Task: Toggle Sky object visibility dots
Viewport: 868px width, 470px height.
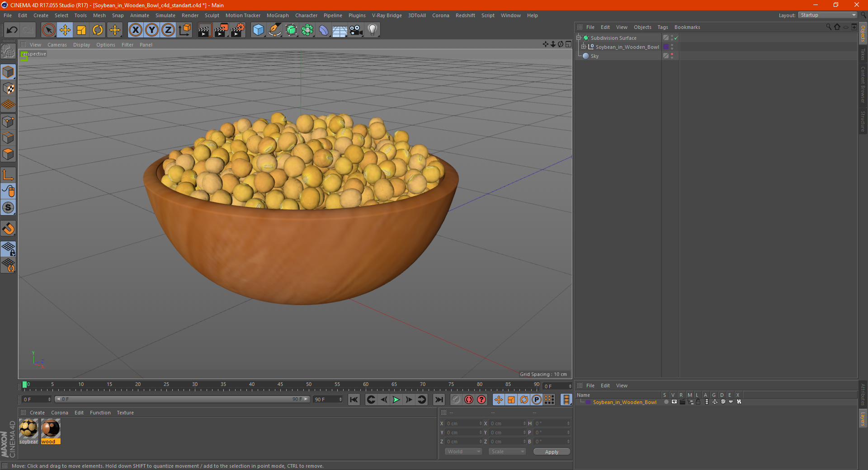Action: [672, 56]
